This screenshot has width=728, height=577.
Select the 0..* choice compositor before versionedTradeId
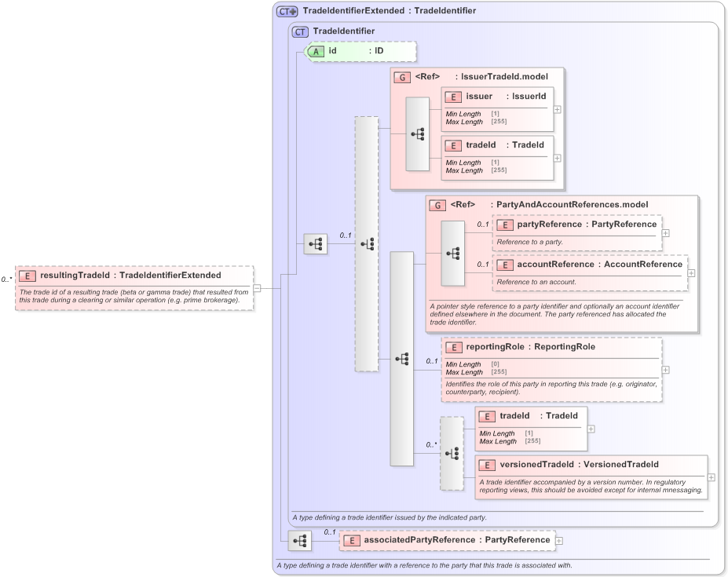click(x=452, y=454)
